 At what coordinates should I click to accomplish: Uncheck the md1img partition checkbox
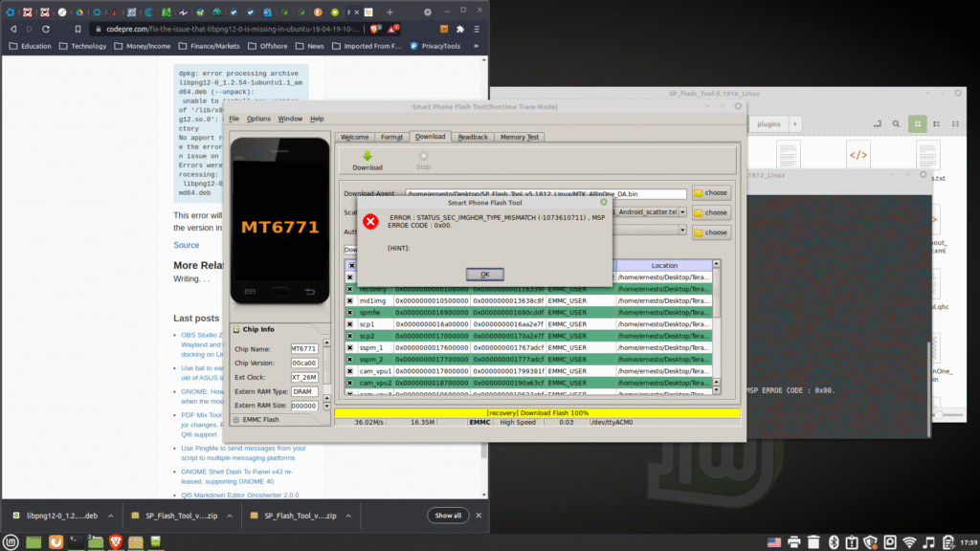coord(351,300)
